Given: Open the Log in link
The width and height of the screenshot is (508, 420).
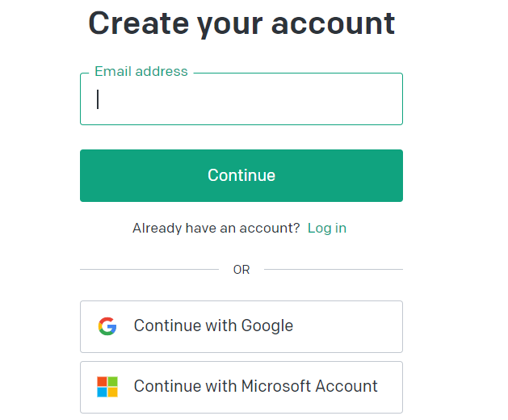Looking at the screenshot, I should [327, 228].
